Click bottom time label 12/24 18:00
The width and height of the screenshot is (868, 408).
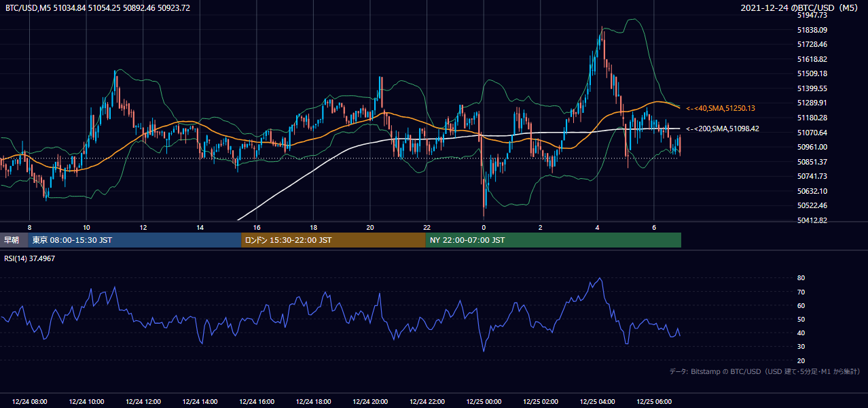[x=313, y=402]
